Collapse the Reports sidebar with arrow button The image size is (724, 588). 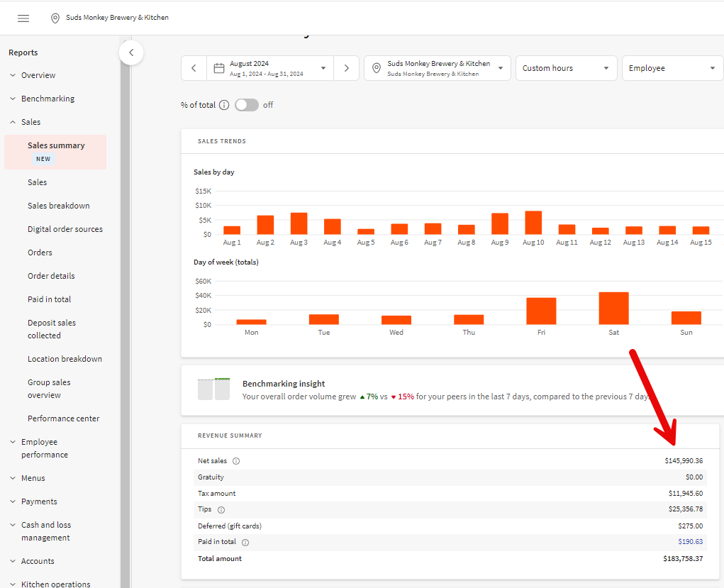click(131, 52)
